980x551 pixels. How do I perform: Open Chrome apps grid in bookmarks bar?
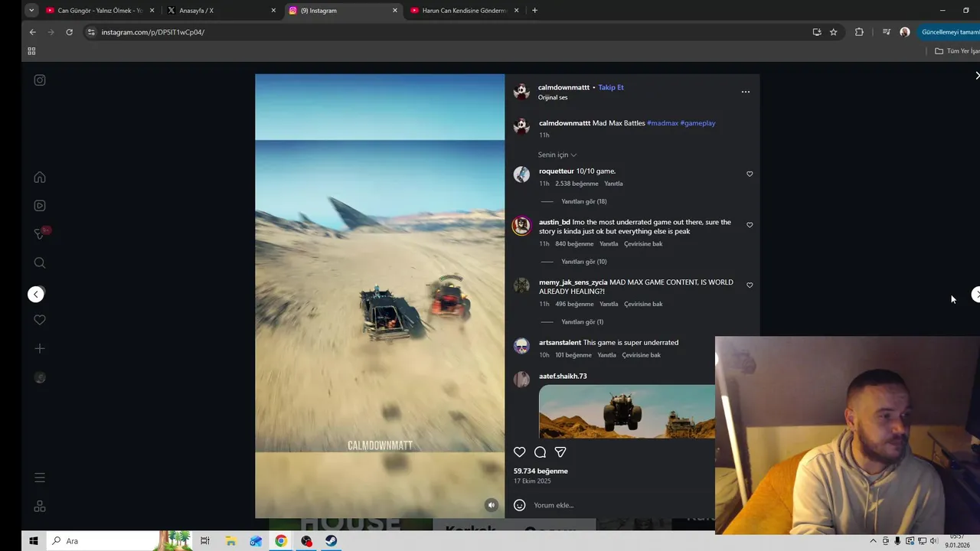point(31,51)
